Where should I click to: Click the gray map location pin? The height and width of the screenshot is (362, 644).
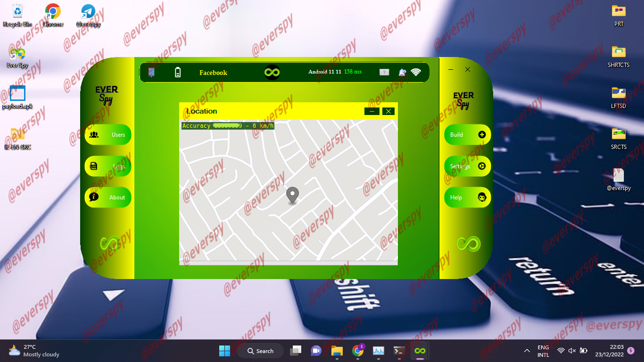tap(293, 195)
